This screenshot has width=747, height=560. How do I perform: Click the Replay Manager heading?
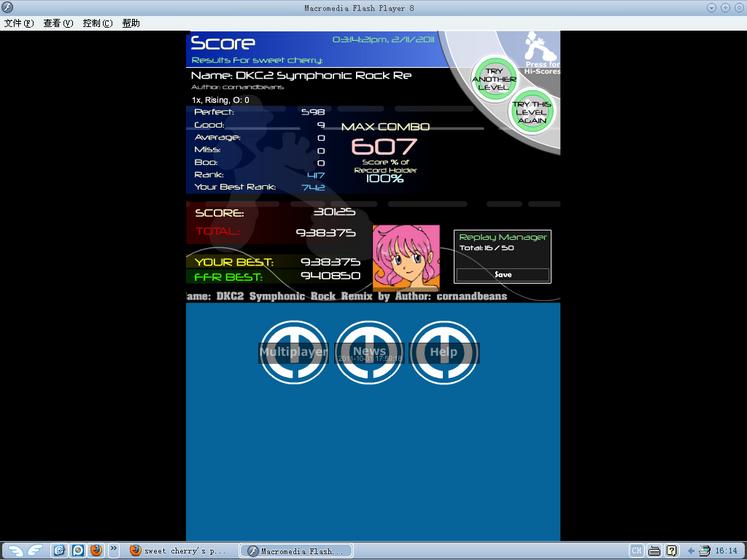(x=503, y=237)
